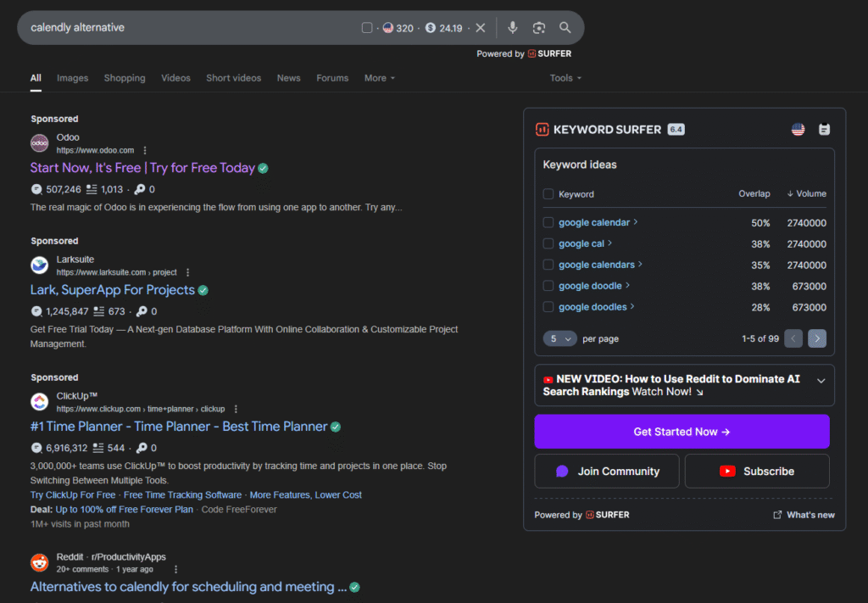
Task: Tick the 'google doodle' keyword checkbox
Action: click(x=548, y=286)
